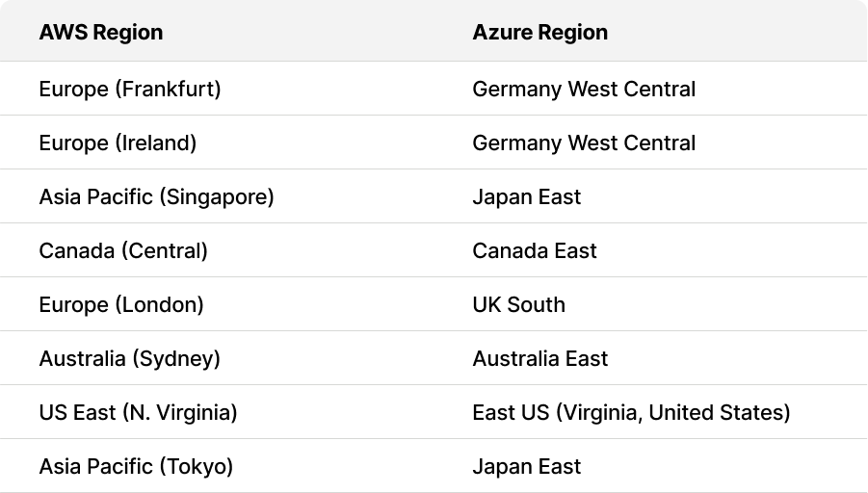Select the UK South cell

pyautogui.click(x=518, y=304)
